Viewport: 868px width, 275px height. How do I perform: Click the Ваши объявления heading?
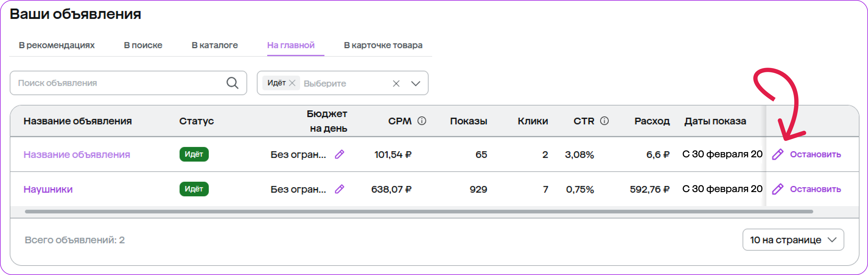click(75, 14)
